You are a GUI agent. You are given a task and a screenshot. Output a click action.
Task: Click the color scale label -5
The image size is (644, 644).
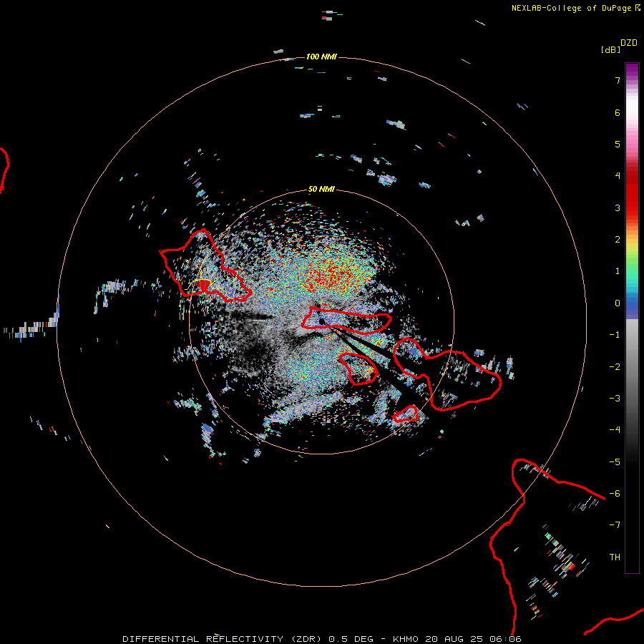615,462
